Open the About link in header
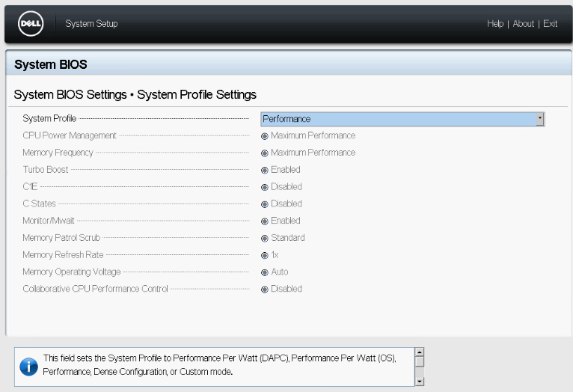This screenshot has height=392, width=573. point(524,24)
